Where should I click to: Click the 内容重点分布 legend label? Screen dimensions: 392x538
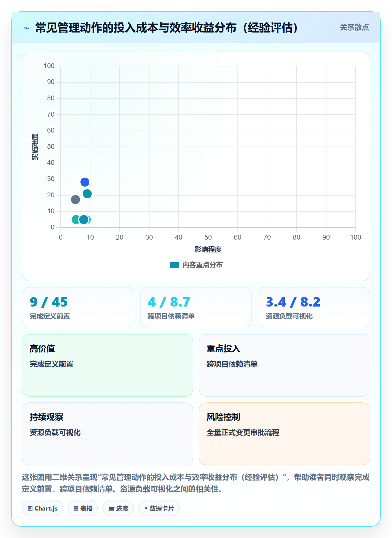[202, 265]
